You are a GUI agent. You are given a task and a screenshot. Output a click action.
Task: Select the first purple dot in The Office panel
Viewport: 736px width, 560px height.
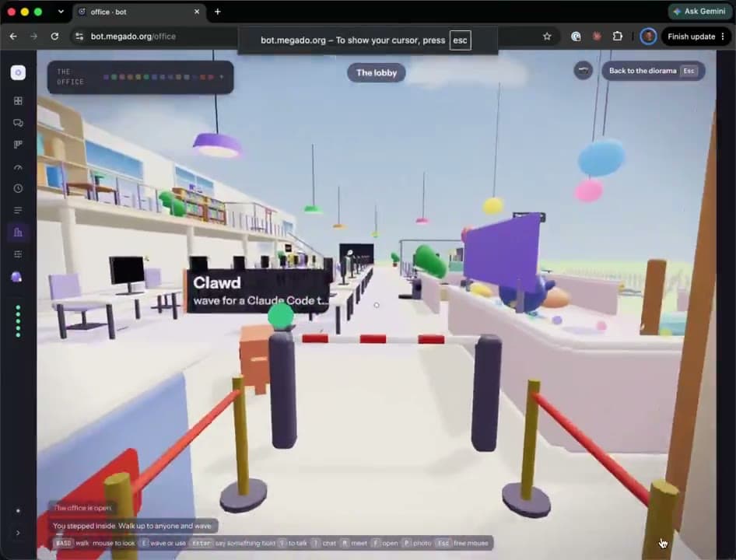point(106,77)
